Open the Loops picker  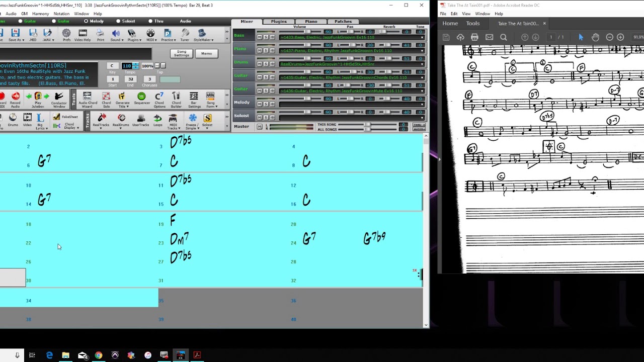(158, 119)
